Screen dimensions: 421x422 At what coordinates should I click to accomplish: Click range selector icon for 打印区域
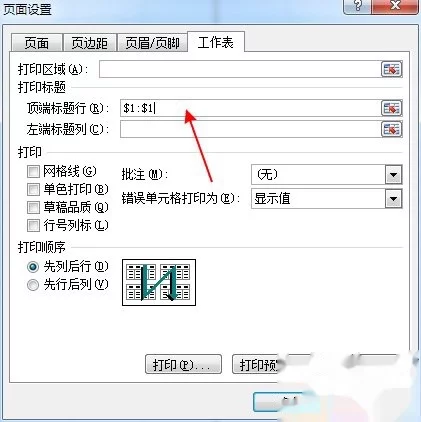click(x=391, y=69)
